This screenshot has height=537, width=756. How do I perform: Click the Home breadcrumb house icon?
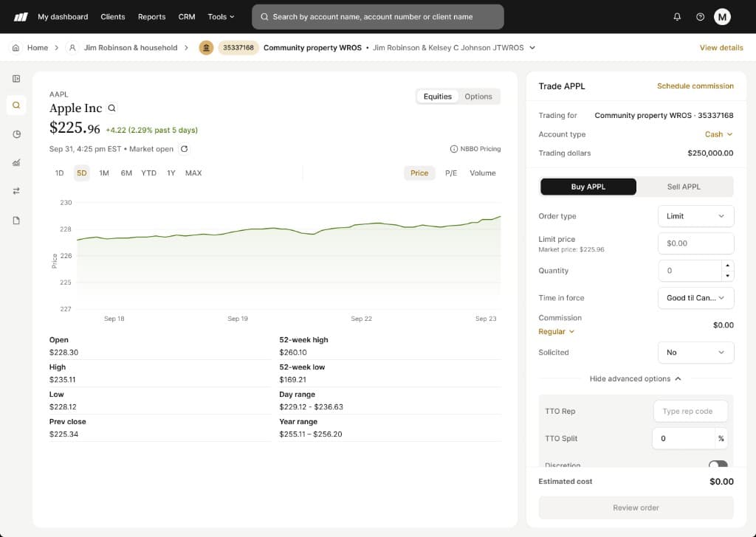[16, 48]
